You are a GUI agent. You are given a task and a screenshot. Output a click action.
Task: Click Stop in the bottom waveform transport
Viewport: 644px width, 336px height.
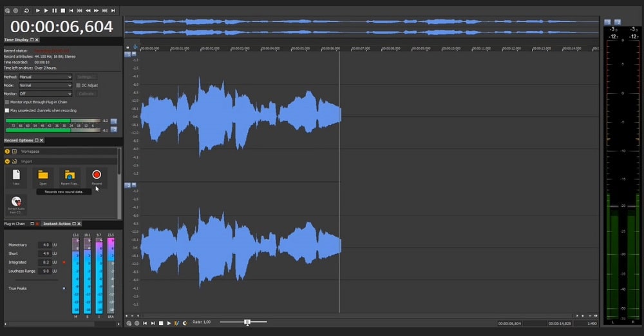tap(161, 323)
